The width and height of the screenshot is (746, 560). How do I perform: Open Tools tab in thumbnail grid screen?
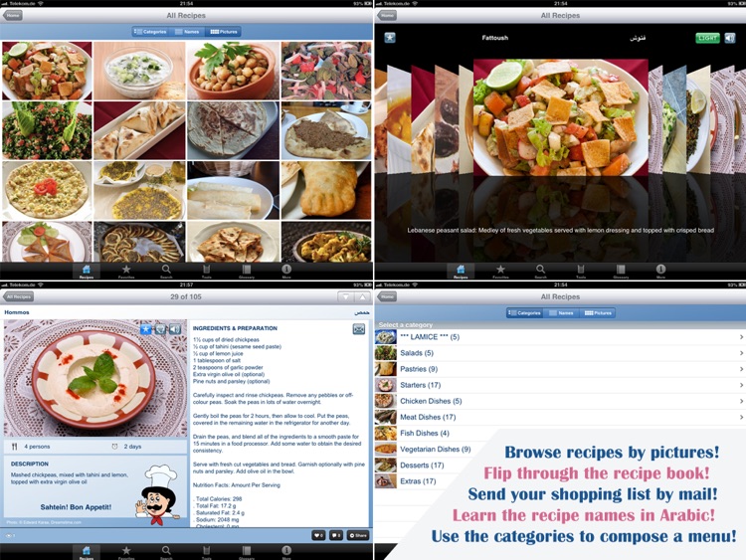(x=207, y=272)
